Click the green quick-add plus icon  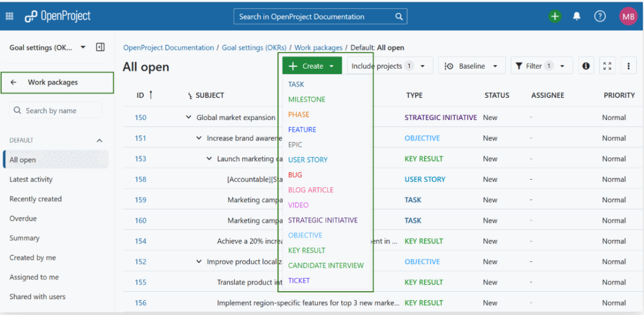555,16
